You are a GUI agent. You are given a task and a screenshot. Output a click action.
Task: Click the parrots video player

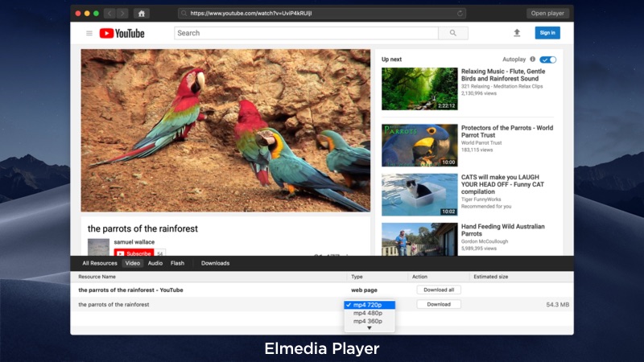click(x=225, y=130)
